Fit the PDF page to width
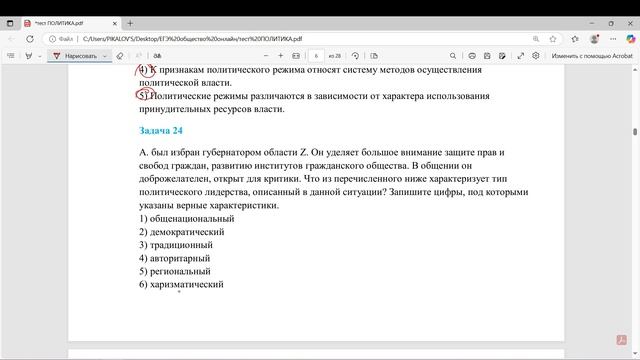 tap(296, 56)
